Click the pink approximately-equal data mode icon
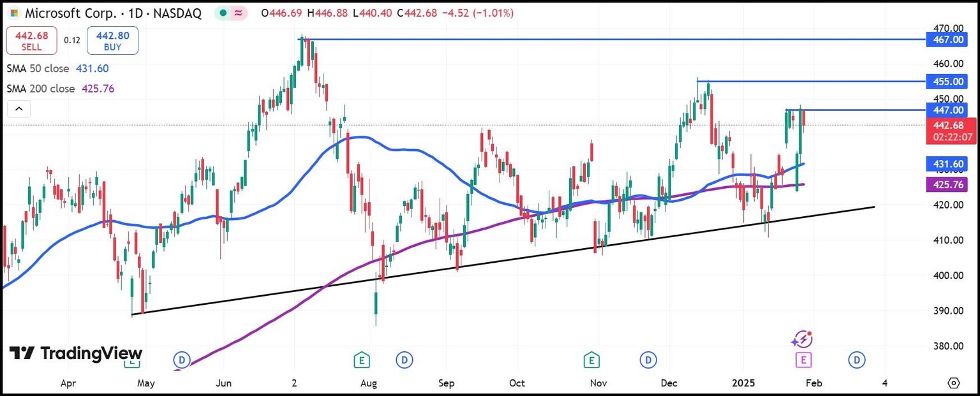The height and width of the screenshot is (396, 980). [239, 13]
